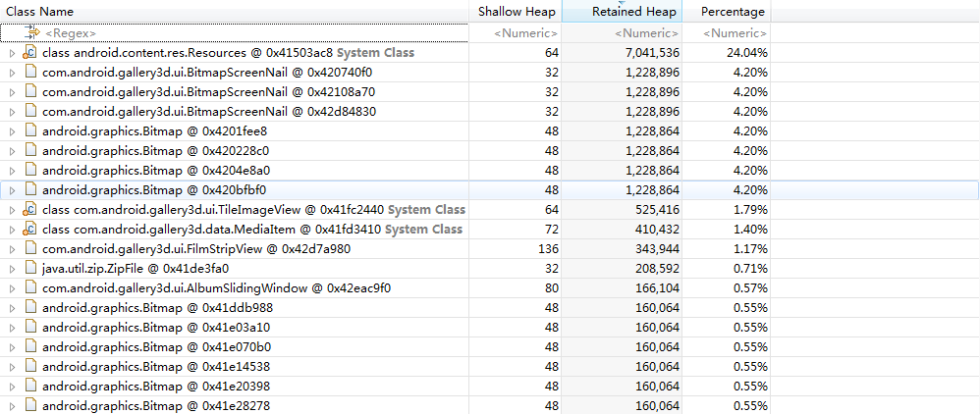Select row android.graphics.Bitmap @ 0x41e20398
The width and height of the screenshot is (980, 414).
click(489, 386)
